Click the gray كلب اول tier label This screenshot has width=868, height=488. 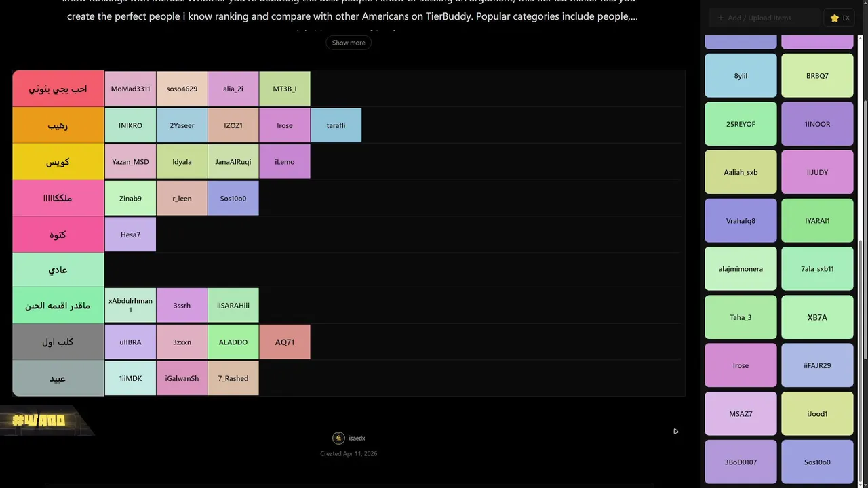tap(58, 342)
